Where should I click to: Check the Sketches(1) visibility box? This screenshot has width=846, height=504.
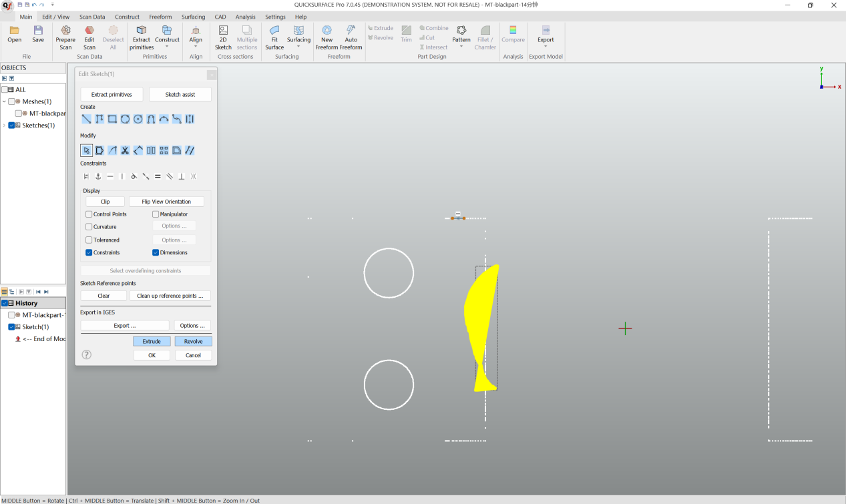click(x=11, y=125)
